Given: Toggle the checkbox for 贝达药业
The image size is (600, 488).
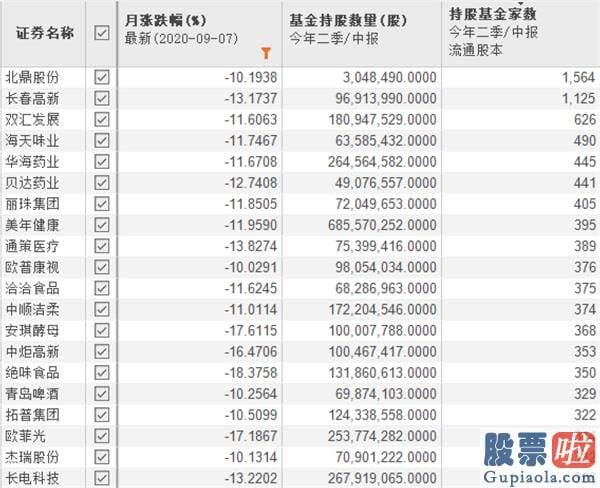Looking at the screenshot, I should pos(102,183).
